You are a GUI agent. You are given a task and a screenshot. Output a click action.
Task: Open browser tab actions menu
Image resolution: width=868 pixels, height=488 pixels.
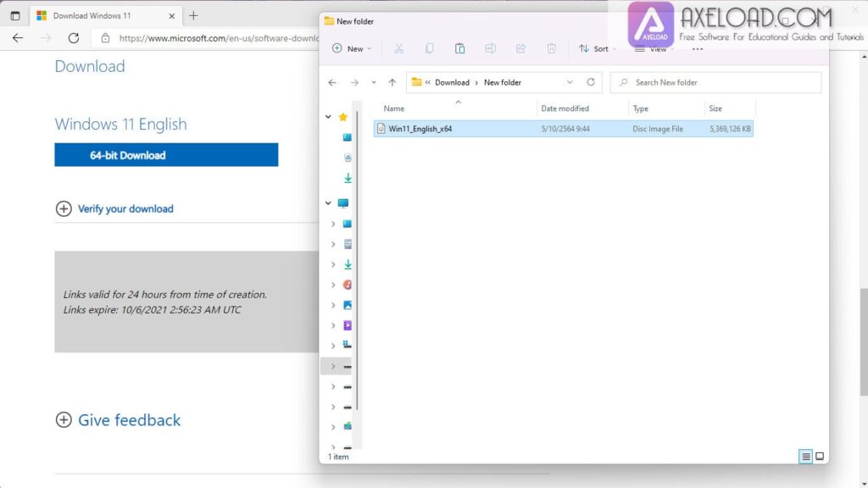click(x=15, y=15)
